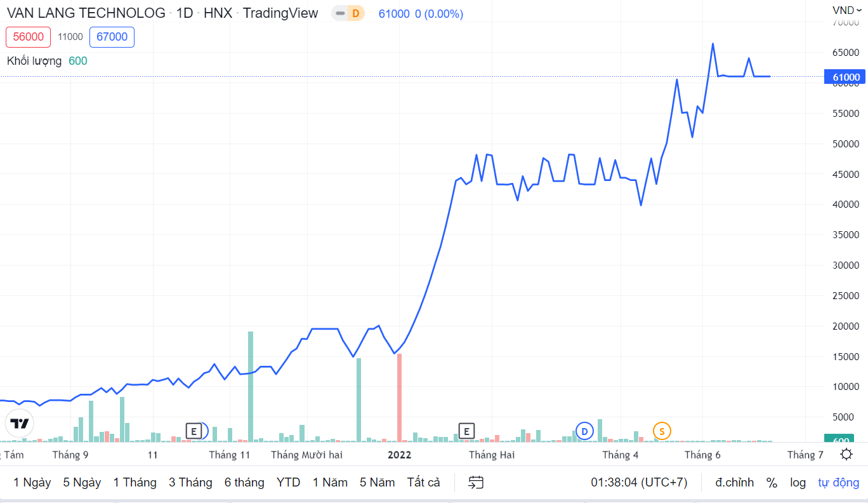Select the YTD time range
Viewport: 868px width, 503px height.
tap(288, 483)
